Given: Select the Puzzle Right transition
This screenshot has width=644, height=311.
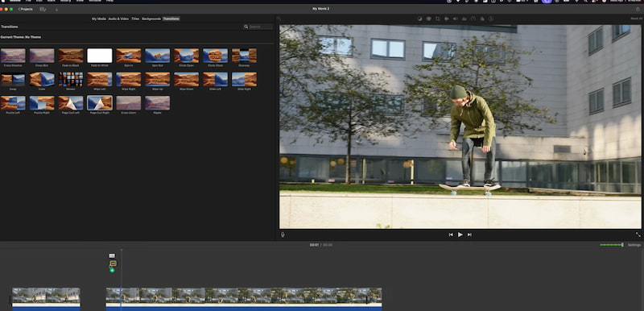Looking at the screenshot, I should click(x=42, y=102).
